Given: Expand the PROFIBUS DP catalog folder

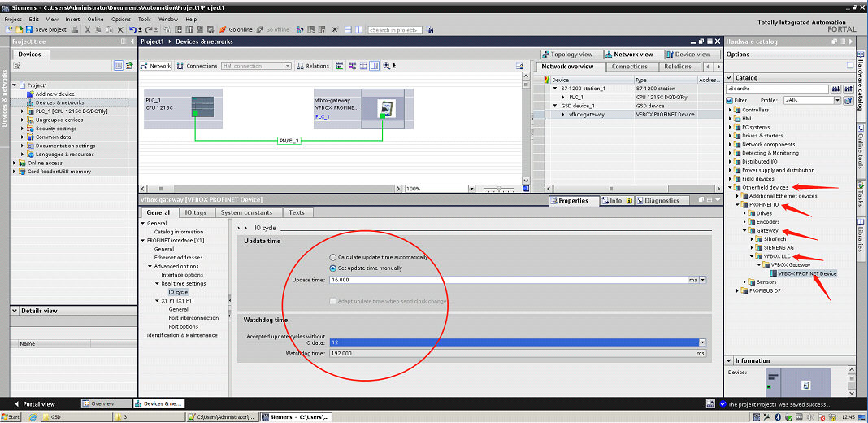Looking at the screenshot, I should coord(737,290).
